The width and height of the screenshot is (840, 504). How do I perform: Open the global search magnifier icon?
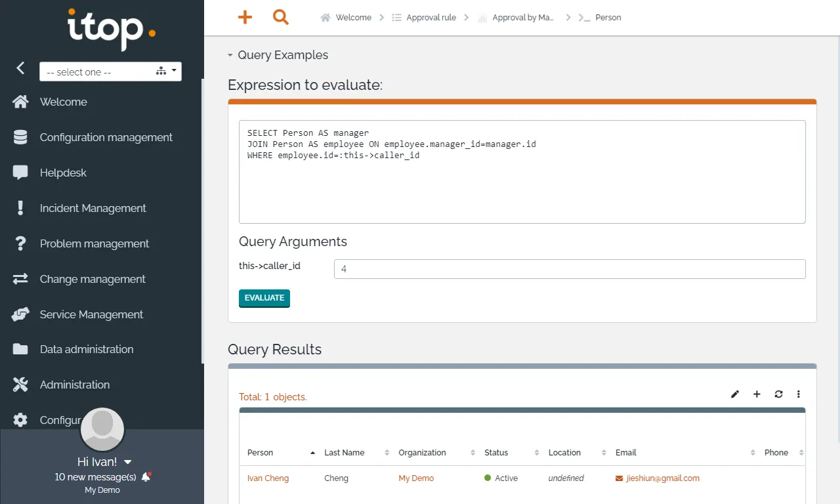click(x=281, y=18)
